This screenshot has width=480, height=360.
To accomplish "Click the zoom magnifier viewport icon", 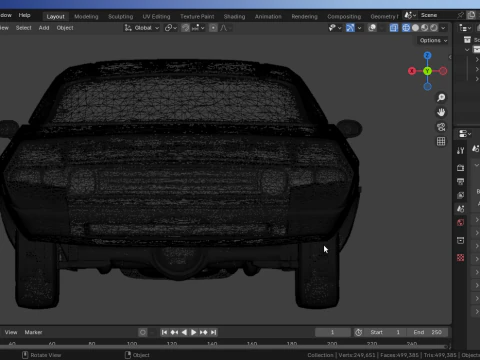I will tap(441, 97).
